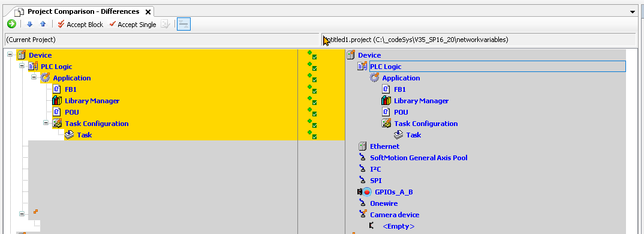
Task: Click the Task Configuration icon in the left tree
Action: click(57, 123)
